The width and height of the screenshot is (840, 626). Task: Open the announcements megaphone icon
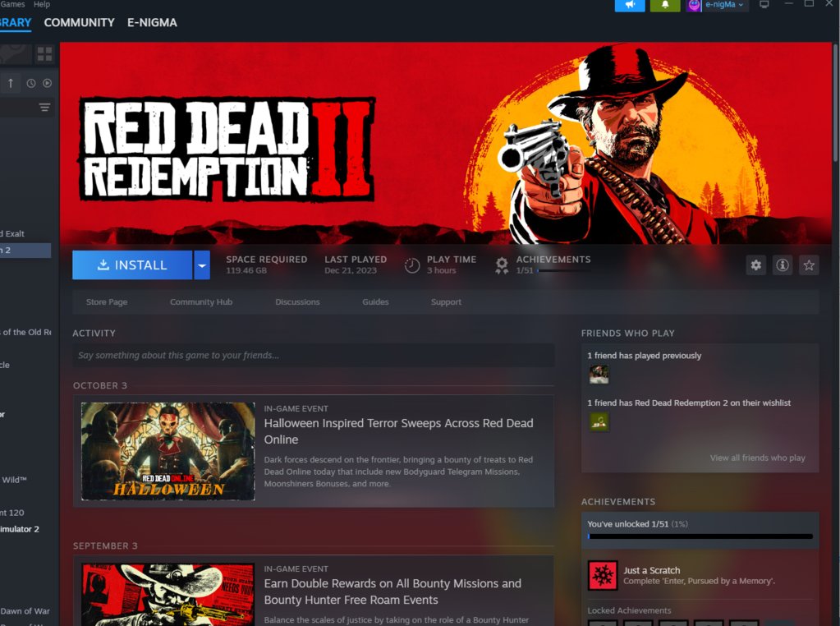tap(630, 5)
